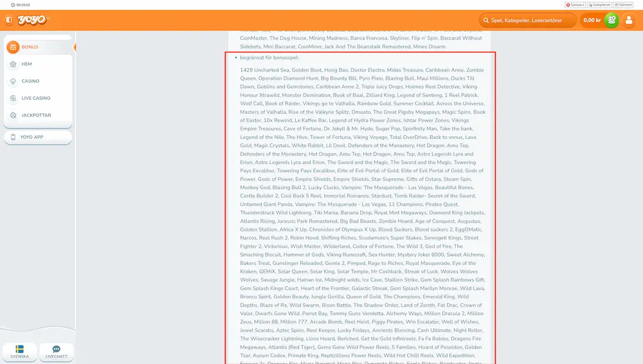Click 'Banca Francesa' text
643x364 pixels.
368,38
